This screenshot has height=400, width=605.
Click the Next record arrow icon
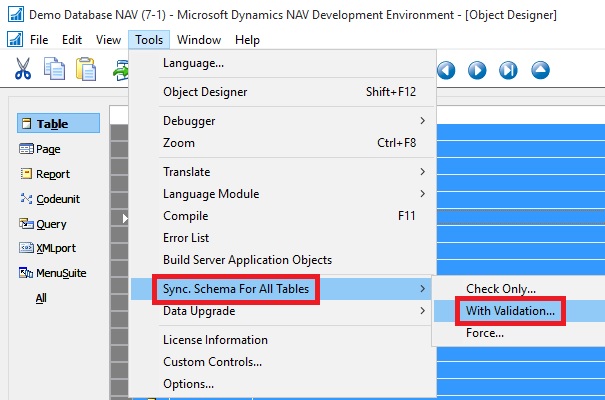477,70
